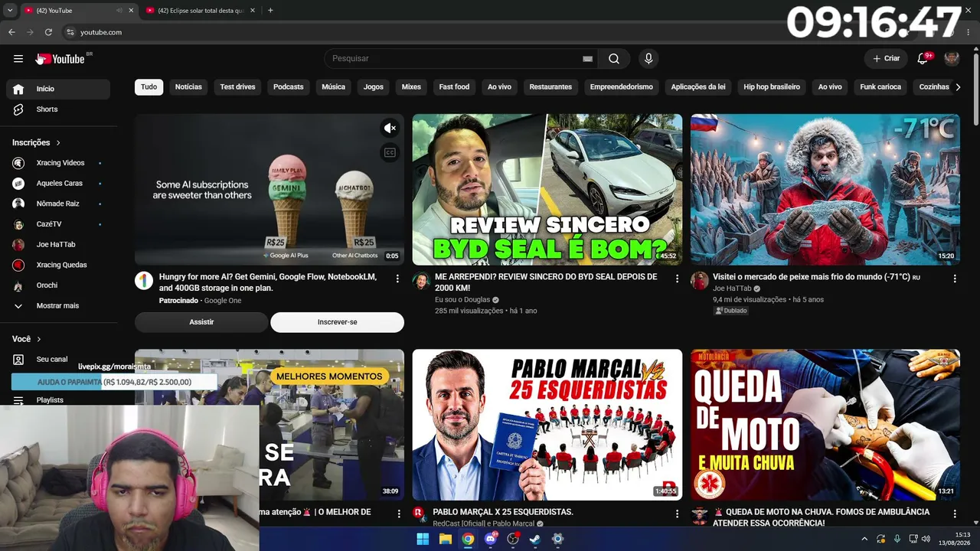Open the account avatar menu

click(952, 59)
